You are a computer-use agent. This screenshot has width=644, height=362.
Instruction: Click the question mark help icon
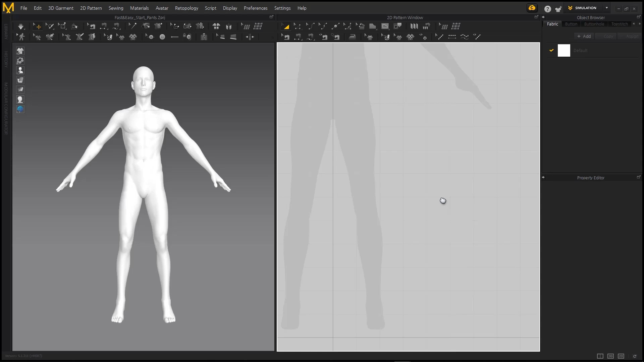tap(547, 9)
